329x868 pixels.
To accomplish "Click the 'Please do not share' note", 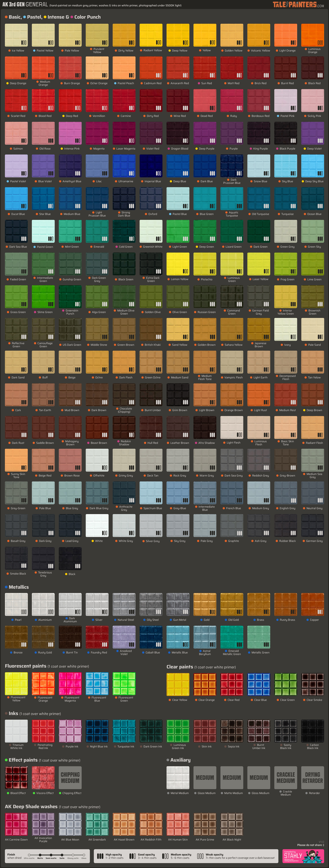I will 310,845.
